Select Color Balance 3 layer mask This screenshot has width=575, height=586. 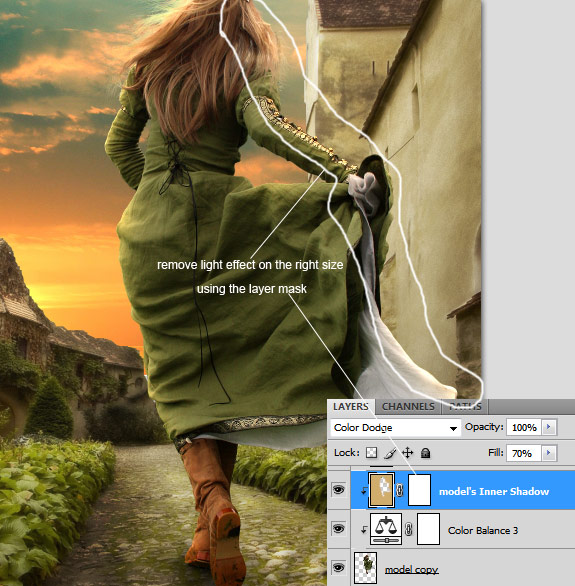tap(428, 529)
